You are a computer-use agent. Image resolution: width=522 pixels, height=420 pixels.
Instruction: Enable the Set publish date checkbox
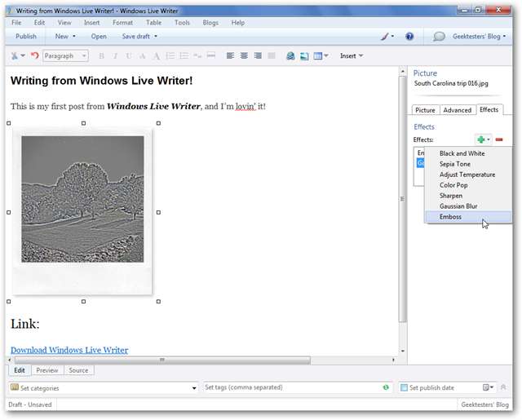[x=404, y=388]
